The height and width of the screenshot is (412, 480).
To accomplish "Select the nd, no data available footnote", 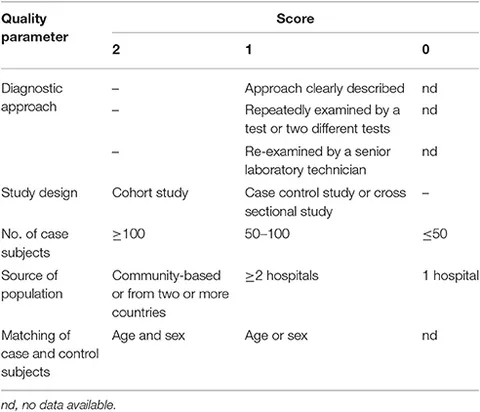I will tap(58, 405).
